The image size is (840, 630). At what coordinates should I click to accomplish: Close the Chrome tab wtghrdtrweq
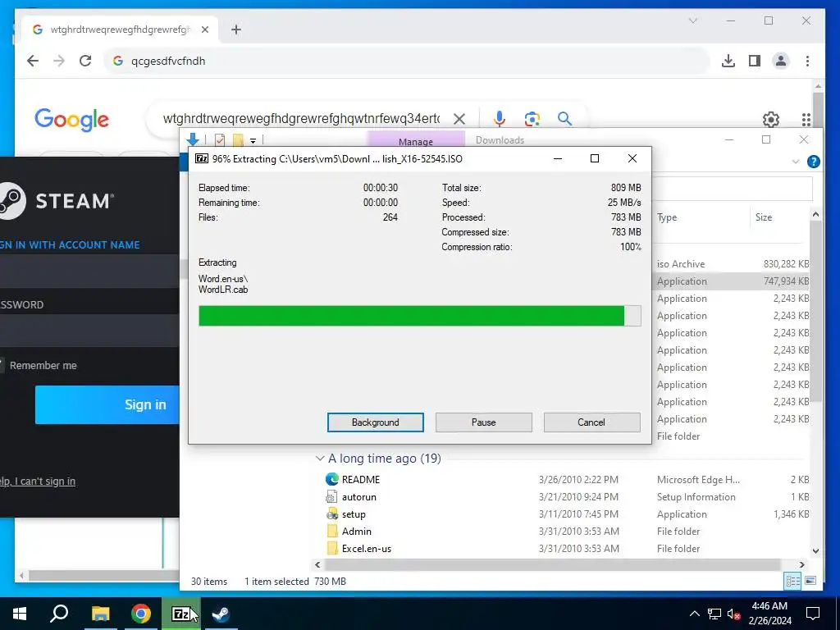point(204,30)
